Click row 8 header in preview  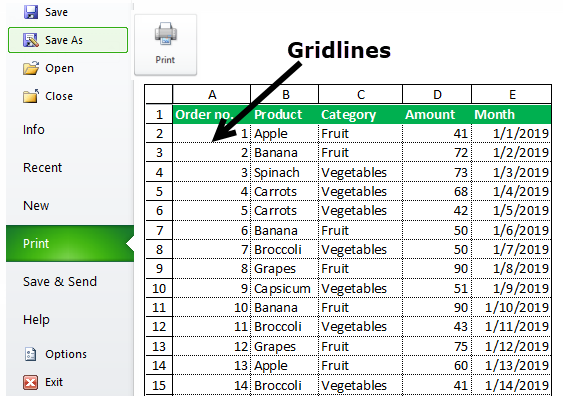(159, 250)
